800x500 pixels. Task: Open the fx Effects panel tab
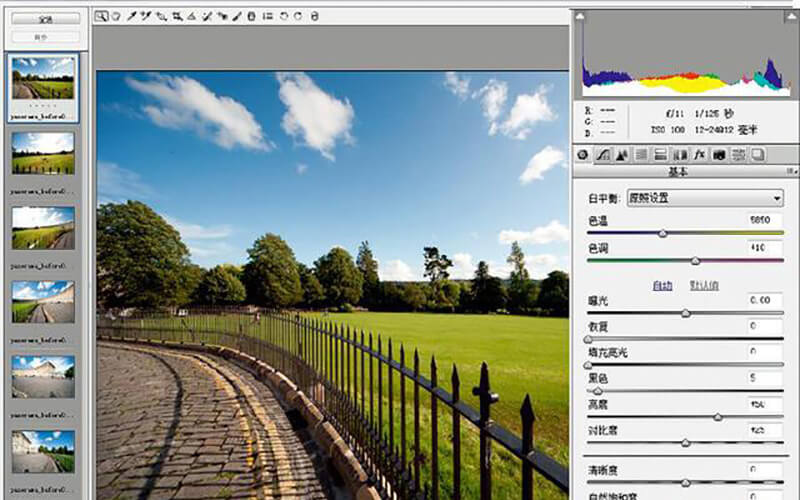click(x=700, y=154)
